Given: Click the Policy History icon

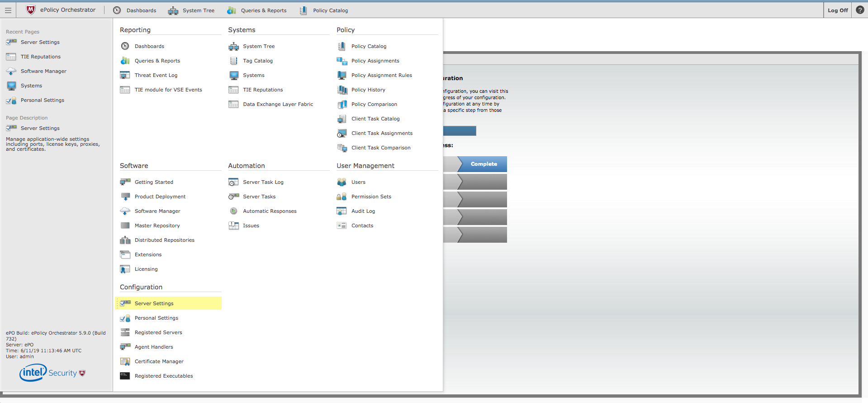Looking at the screenshot, I should [342, 90].
